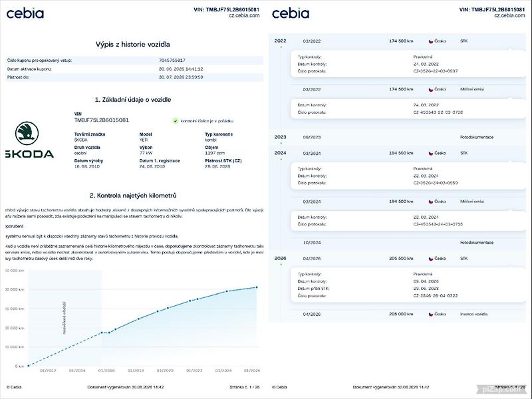532x399 pixels.
Task: Select the 2026 year timeline marker
Action: click(280, 258)
